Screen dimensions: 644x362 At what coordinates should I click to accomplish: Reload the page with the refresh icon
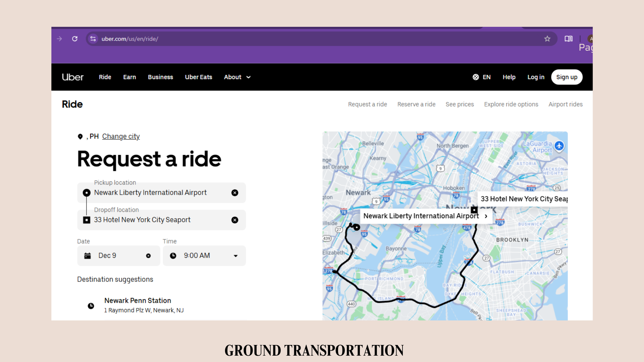tap(75, 39)
